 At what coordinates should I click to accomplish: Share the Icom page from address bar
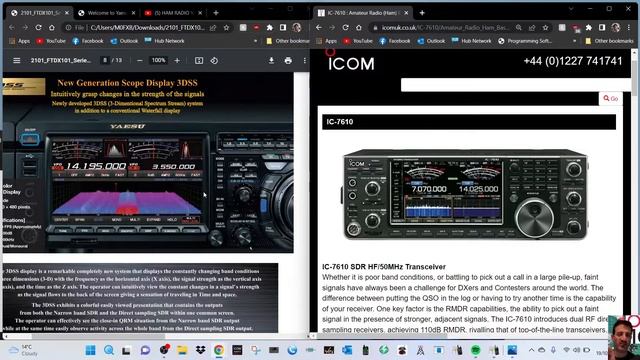[x=532, y=27]
